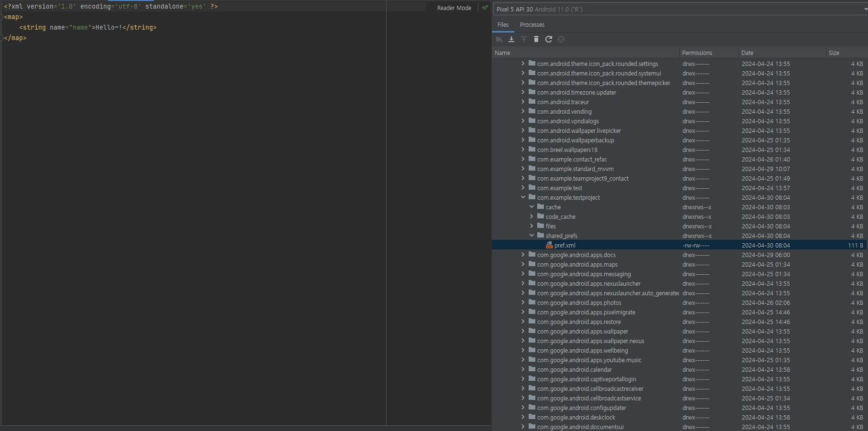Click the Synchronize refresh icon
The width and height of the screenshot is (868, 431).
click(x=549, y=39)
